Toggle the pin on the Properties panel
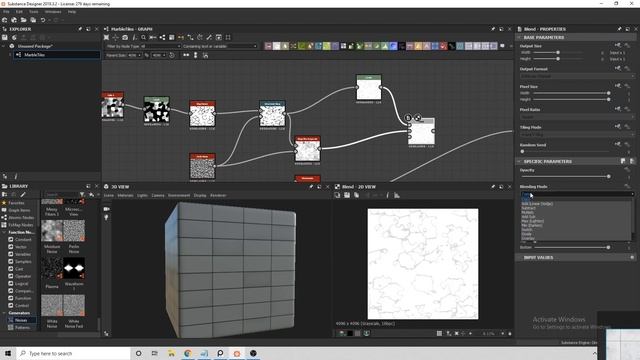Viewport: 640px width, 360px height. [x=619, y=29]
